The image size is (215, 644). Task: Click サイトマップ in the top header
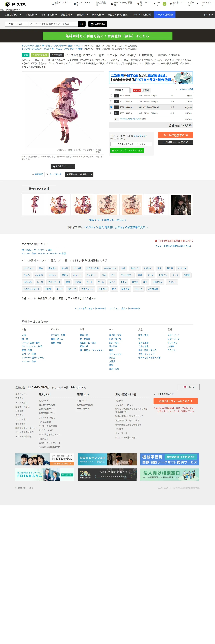(206, 4)
